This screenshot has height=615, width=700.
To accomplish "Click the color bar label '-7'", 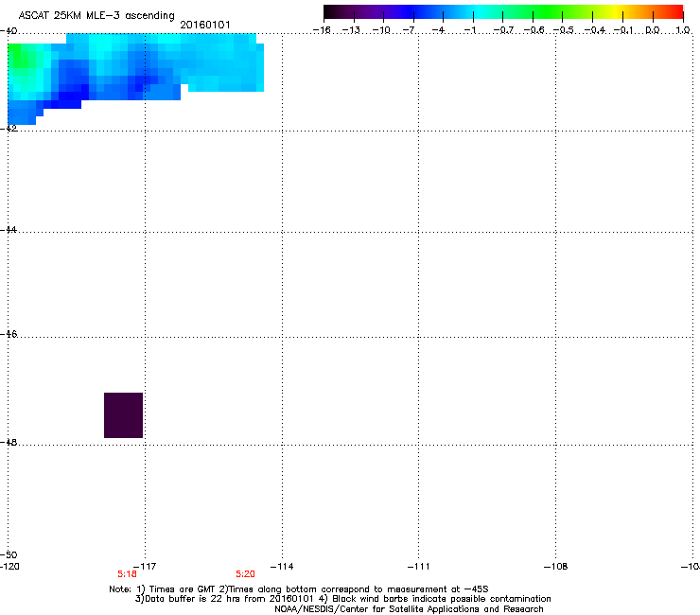I will [409, 30].
